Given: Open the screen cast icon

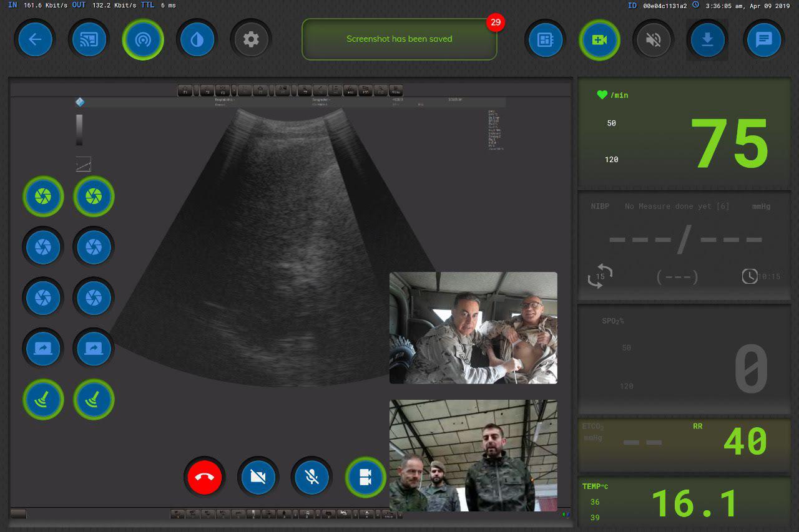Looking at the screenshot, I should click(x=89, y=40).
